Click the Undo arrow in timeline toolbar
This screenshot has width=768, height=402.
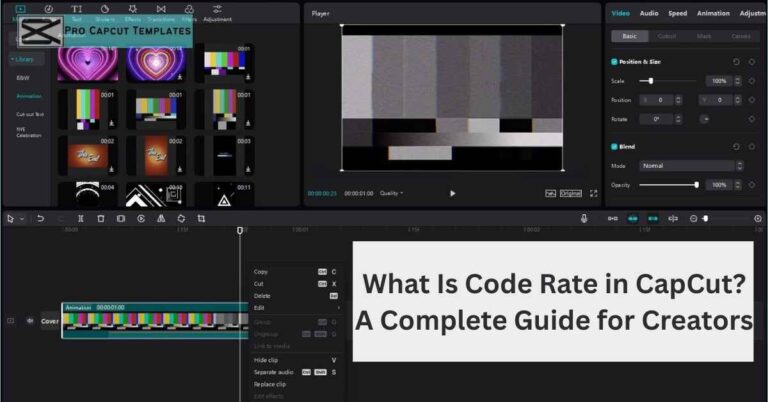(41, 219)
